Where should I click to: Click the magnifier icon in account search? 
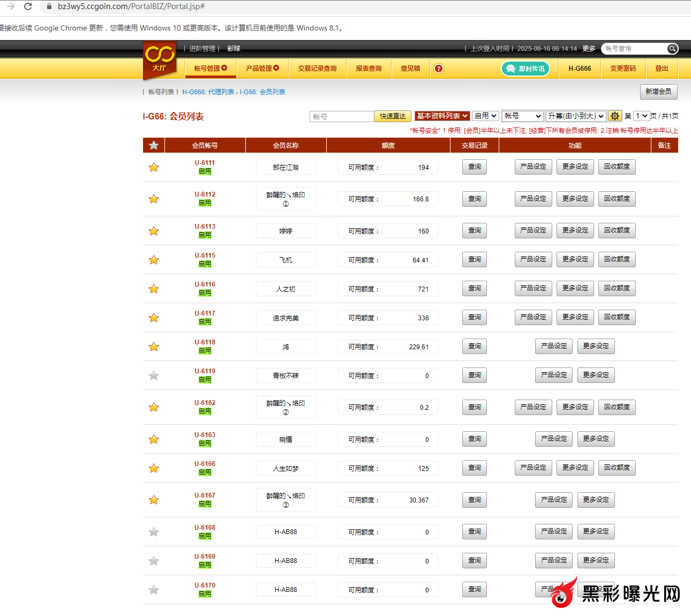tap(672, 49)
